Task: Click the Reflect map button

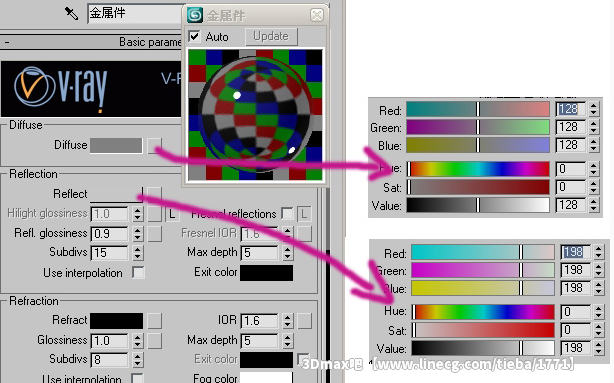Action: point(154,194)
